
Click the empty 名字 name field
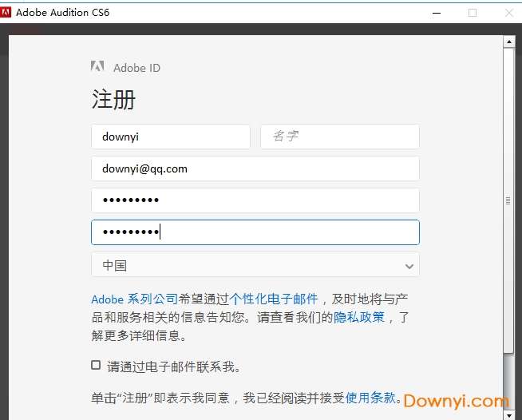point(340,137)
